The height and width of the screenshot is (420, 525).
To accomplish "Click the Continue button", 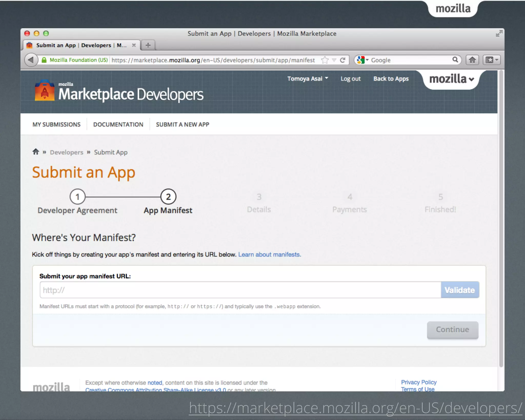I will (453, 330).
